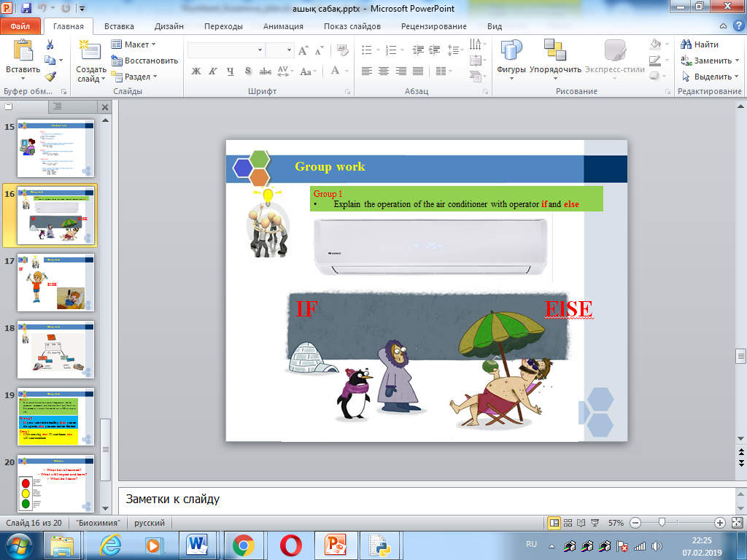Viewport: 747px width, 560px height.
Task: Switch to the Показ слайдов tab
Action: (352, 26)
